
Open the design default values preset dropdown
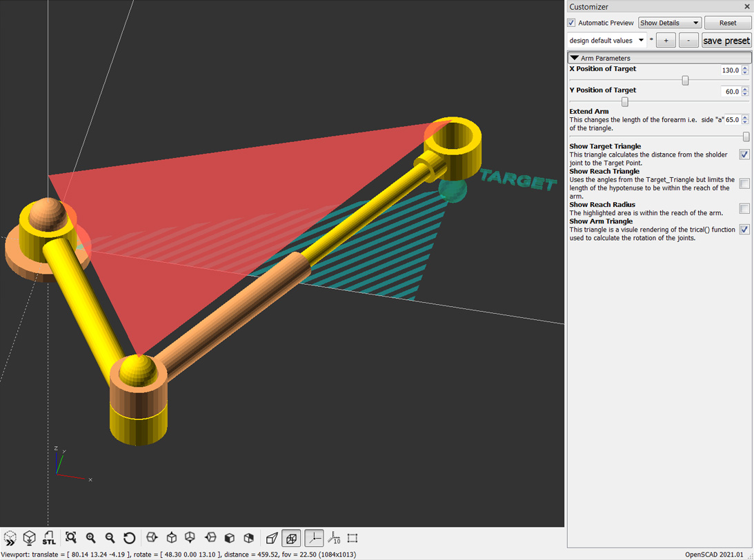(606, 40)
